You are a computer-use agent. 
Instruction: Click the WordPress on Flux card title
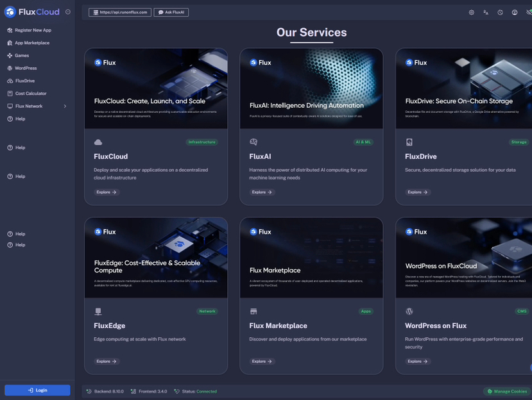pyautogui.click(x=436, y=326)
